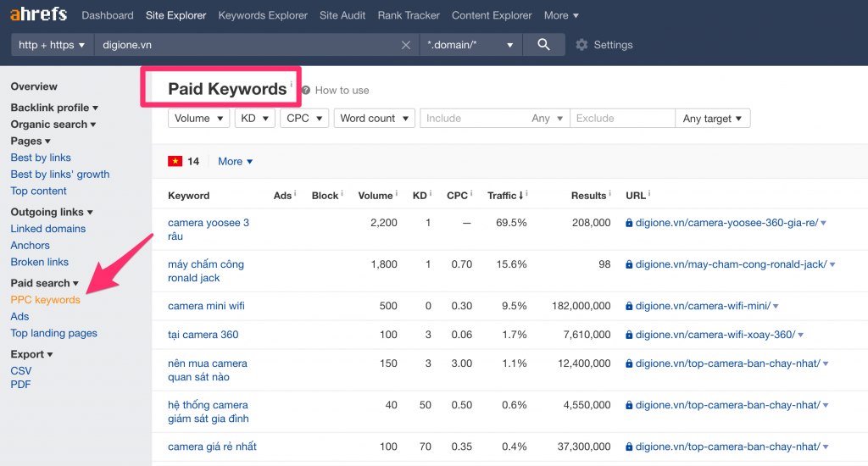This screenshot has width=868, height=466.
Task: Open the http + https protocol dropdown
Action: (52, 45)
